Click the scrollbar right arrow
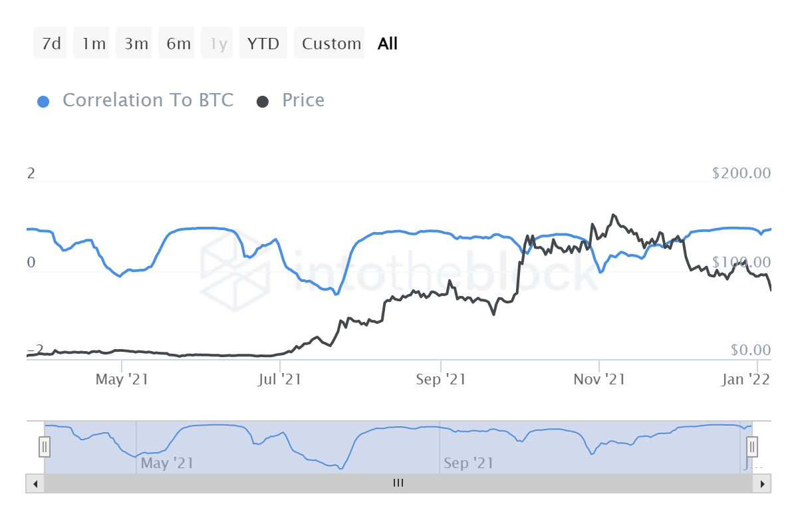 pos(763,483)
